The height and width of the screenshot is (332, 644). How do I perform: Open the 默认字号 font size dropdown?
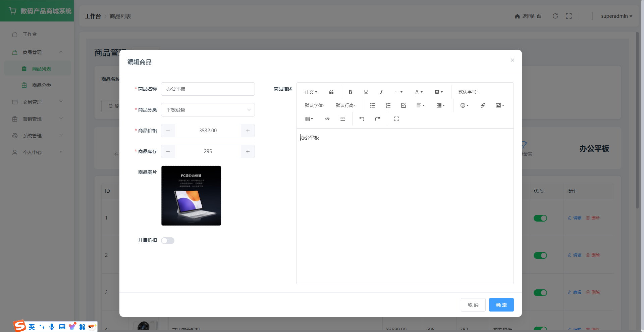[x=468, y=92]
